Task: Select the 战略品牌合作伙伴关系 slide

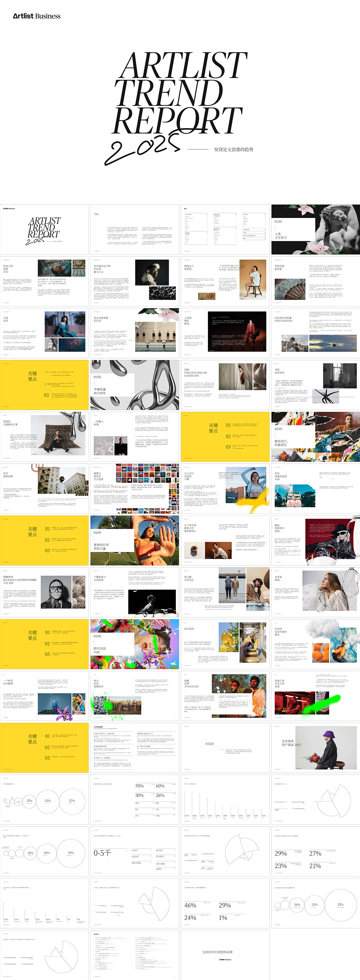Action: tap(225, 696)
